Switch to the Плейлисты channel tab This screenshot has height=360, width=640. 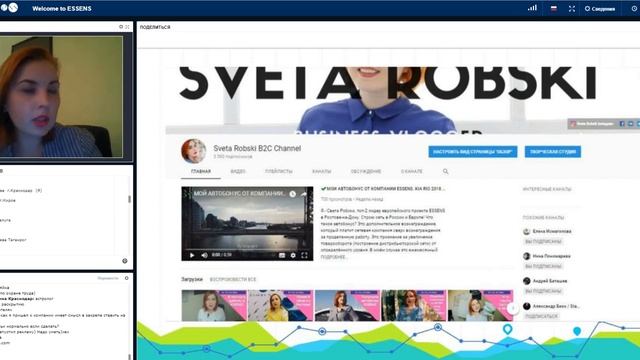click(279, 171)
